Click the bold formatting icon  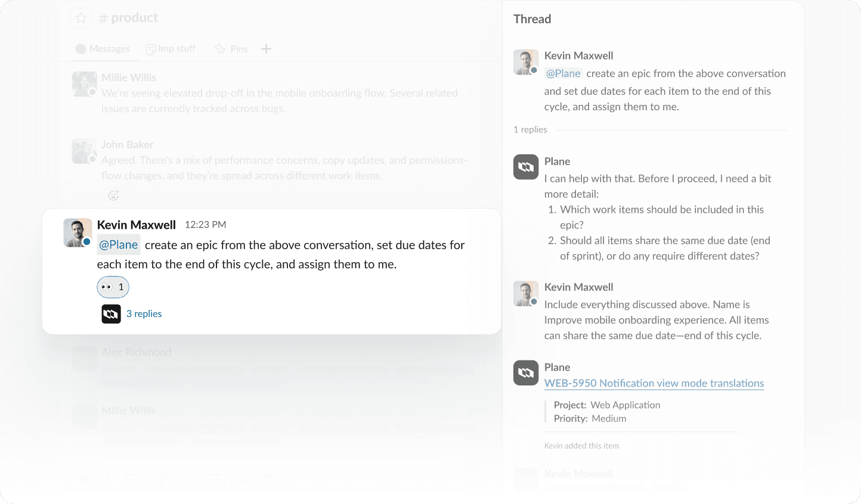coord(84,478)
